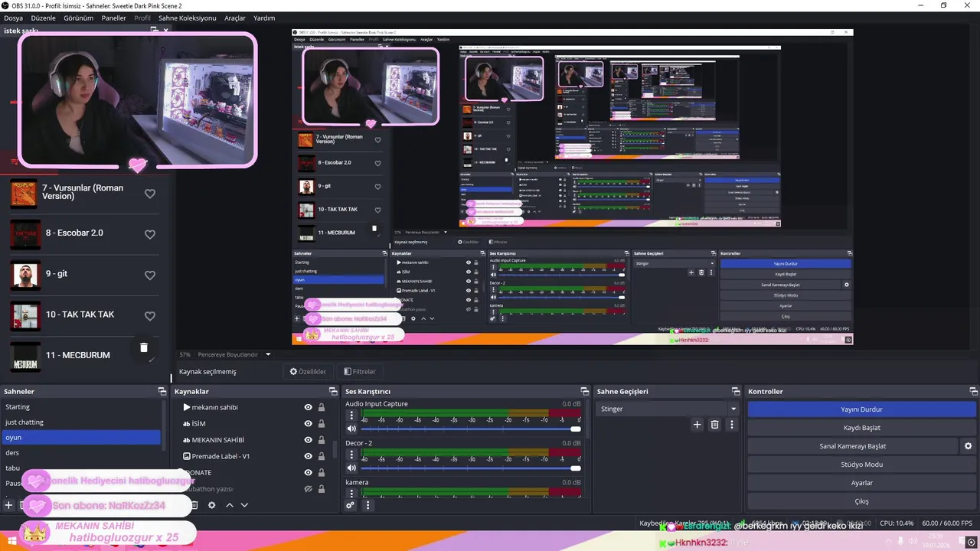Adjust Audio Input Capture volume slider

470,429
